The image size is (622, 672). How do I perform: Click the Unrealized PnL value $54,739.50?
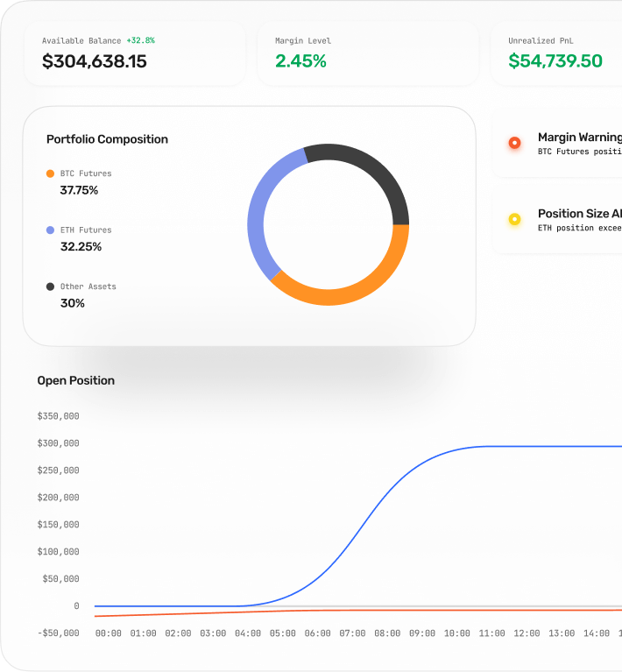pos(555,61)
